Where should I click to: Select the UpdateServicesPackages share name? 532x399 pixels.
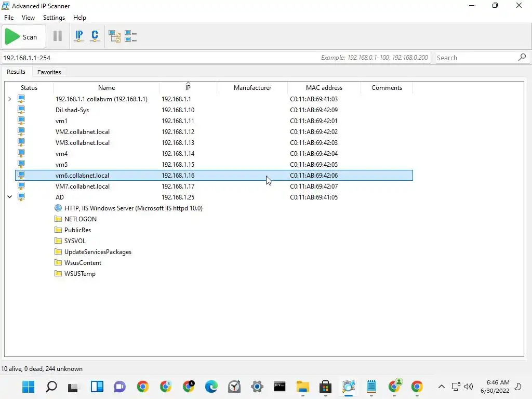98,252
